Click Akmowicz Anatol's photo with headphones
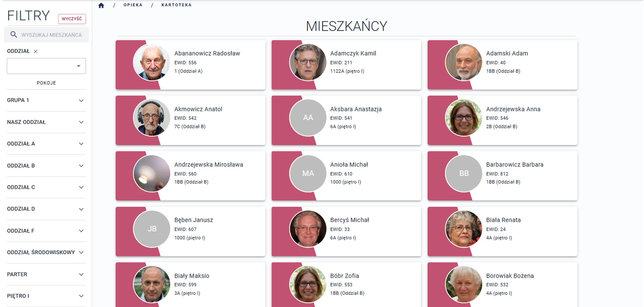 pos(152,118)
